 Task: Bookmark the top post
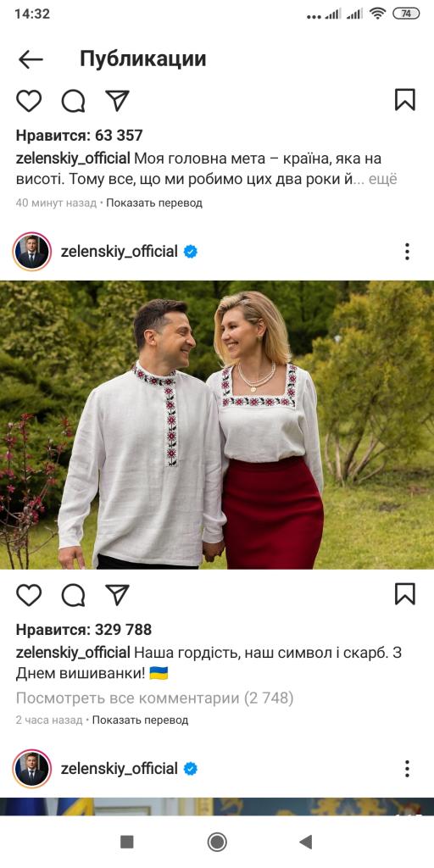(405, 100)
